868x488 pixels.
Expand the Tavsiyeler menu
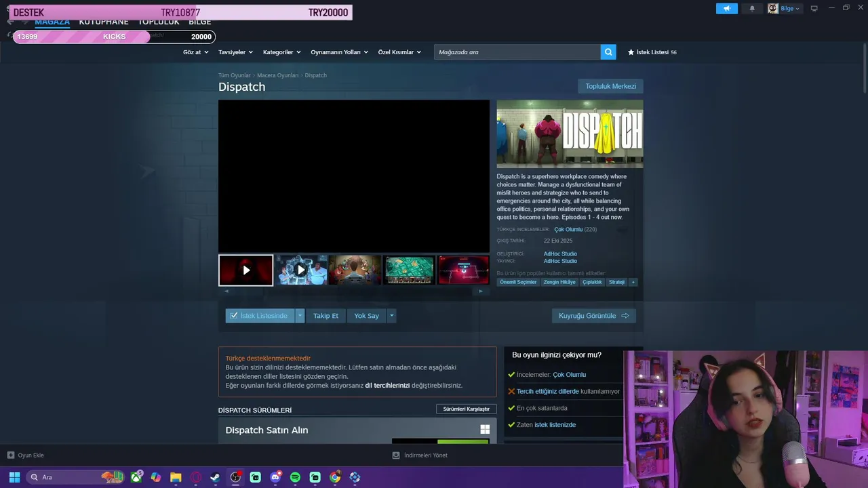pyautogui.click(x=235, y=52)
